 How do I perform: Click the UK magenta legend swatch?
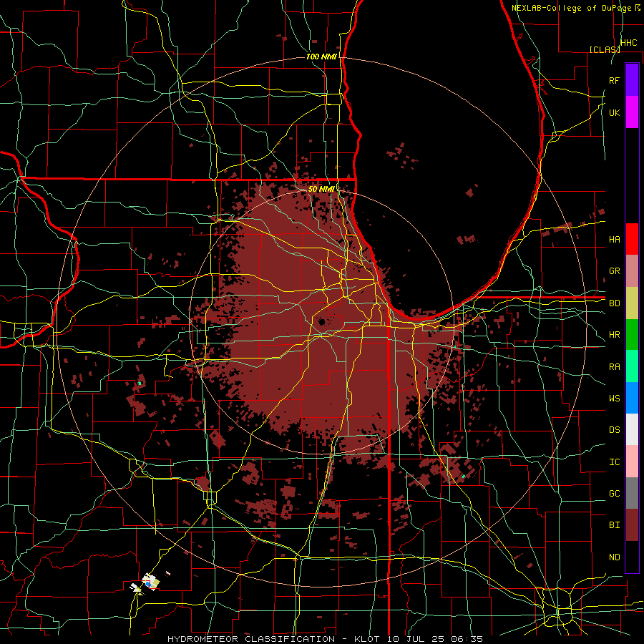632,112
